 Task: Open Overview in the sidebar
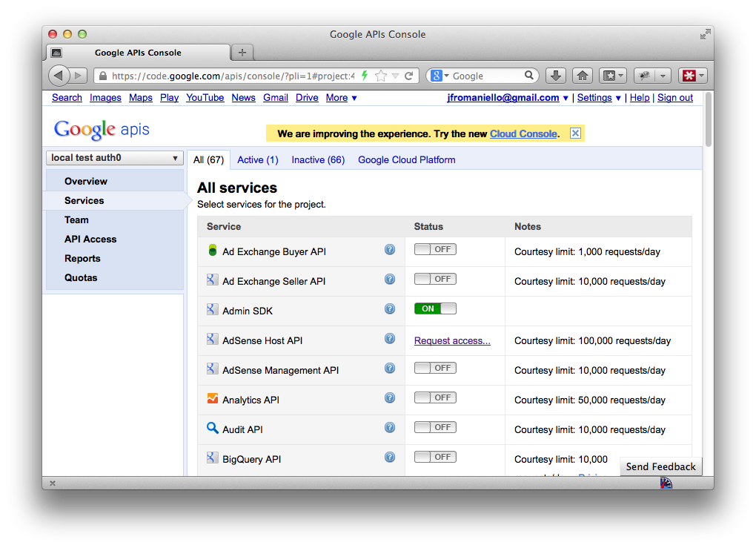pos(86,182)
